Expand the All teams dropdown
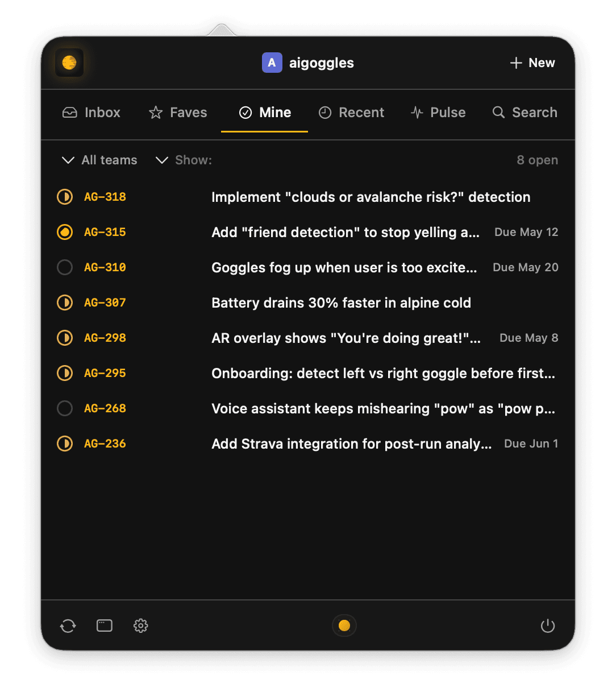The width and height of the screenshot is (616, 696). [x=99, y=160]
